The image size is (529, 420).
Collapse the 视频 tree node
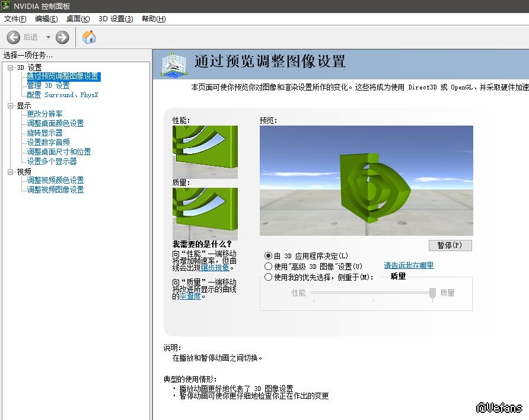pyautogui.click(x=11, y=172)
